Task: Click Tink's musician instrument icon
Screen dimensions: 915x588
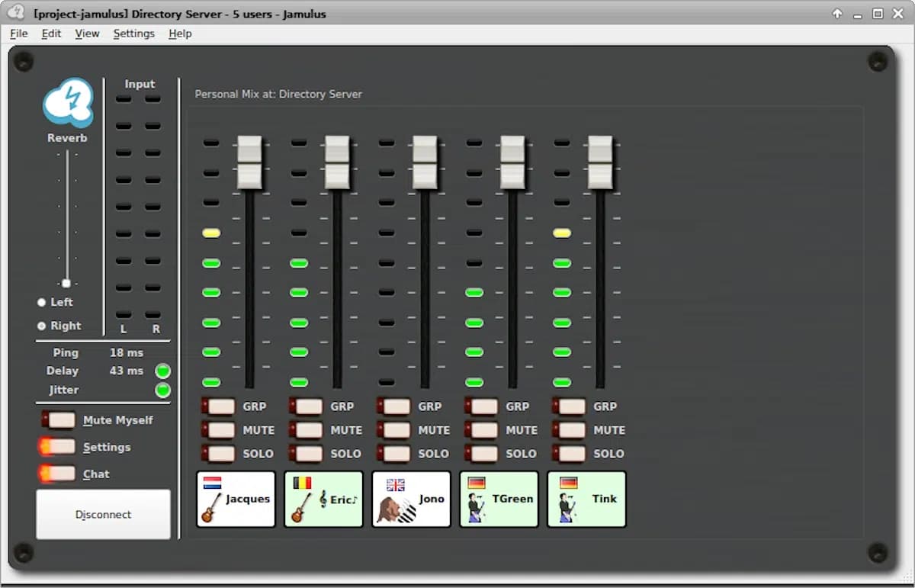Action: point(567,508)
